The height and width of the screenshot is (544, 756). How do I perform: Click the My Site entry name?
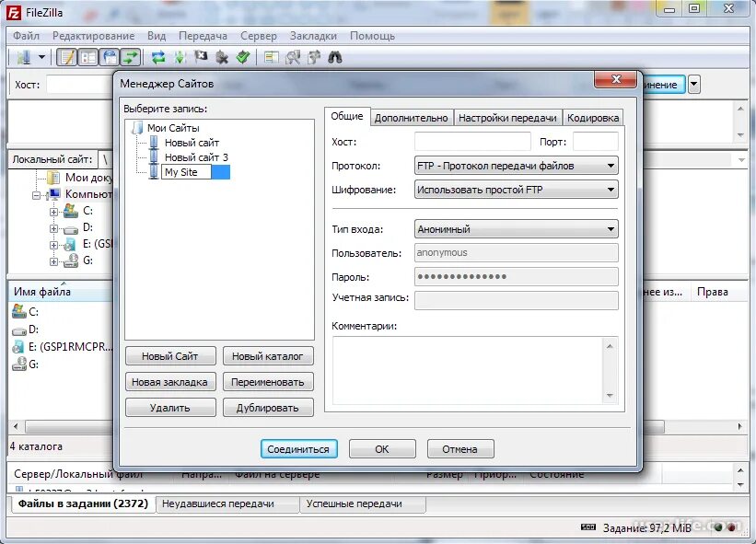[187, 172]
